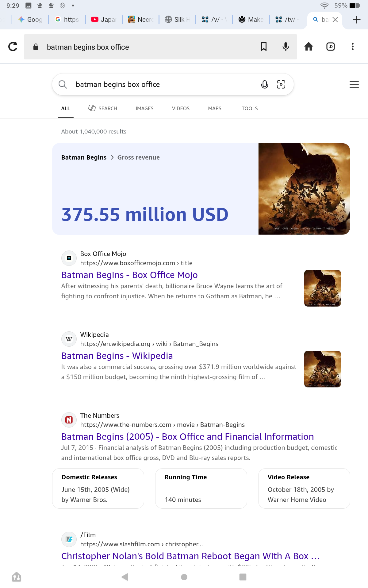Image resolution: width=368 pixels, height=588 pixels.
Task: Tap the search magnifier in Bing box
Action: (x=63, y=84)
